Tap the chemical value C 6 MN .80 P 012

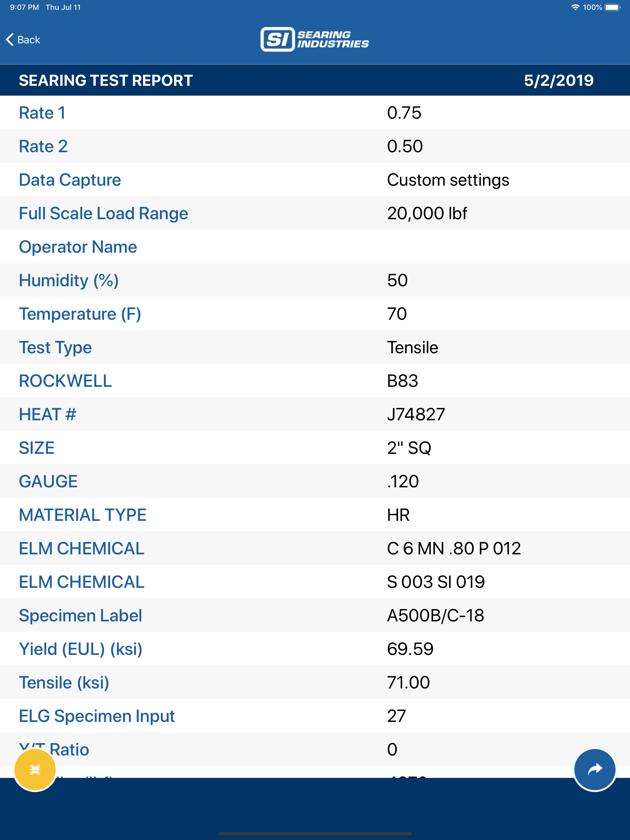point(454,548)
